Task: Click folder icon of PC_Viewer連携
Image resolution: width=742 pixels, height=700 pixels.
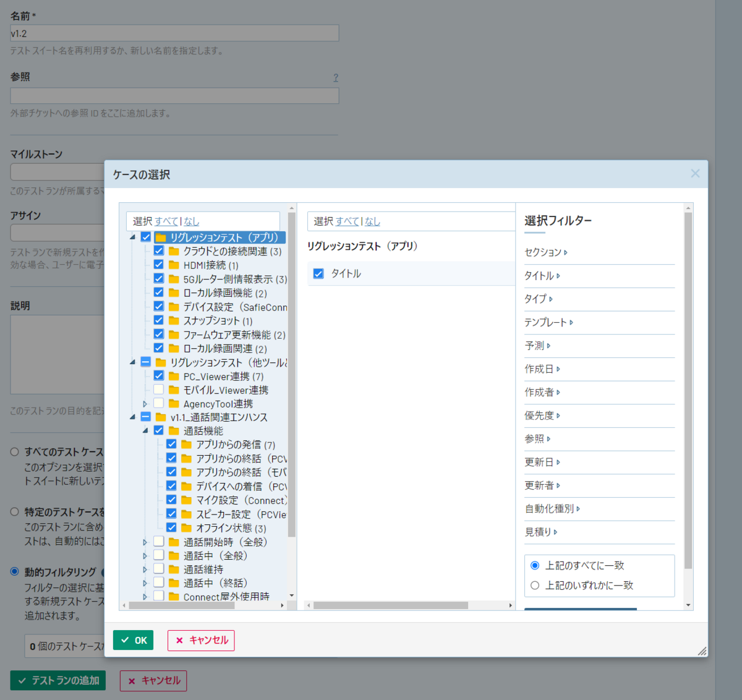Action: [174, 376]
